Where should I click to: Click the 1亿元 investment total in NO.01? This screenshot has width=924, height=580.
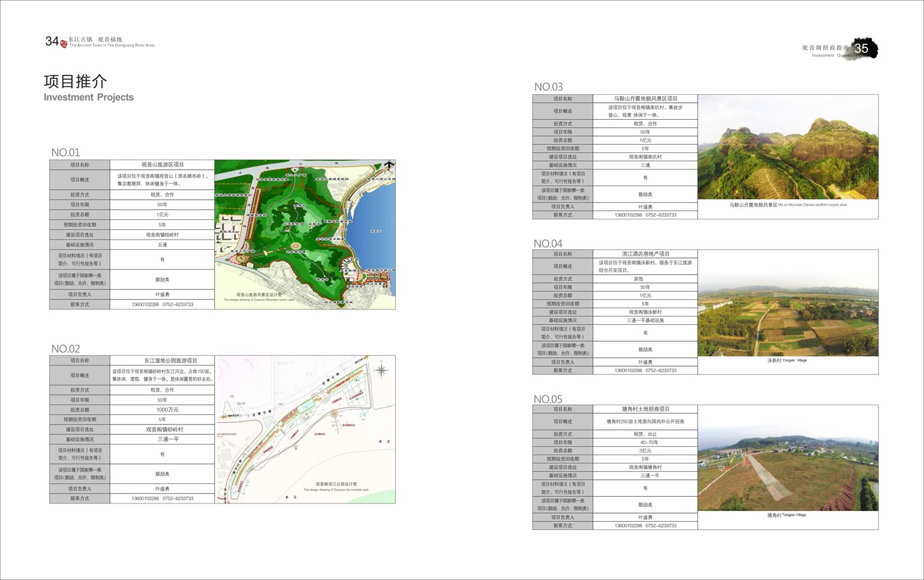pos(162,215)
